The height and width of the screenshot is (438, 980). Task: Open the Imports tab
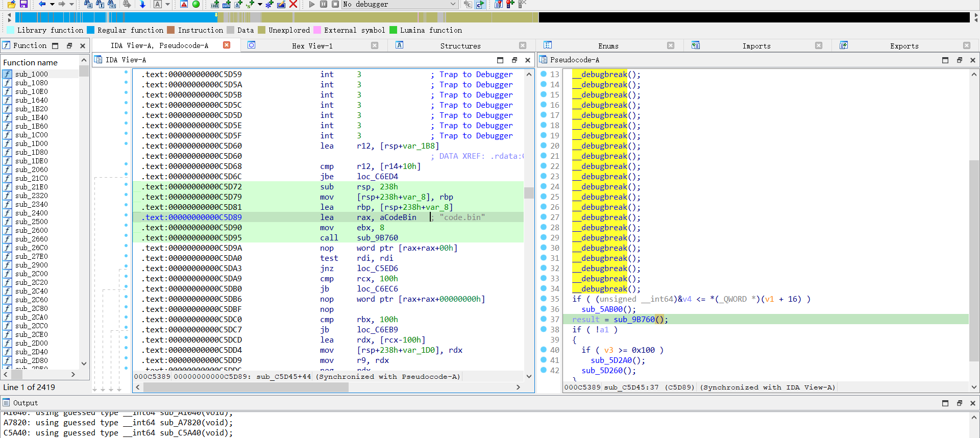click(x=756, y=46)
